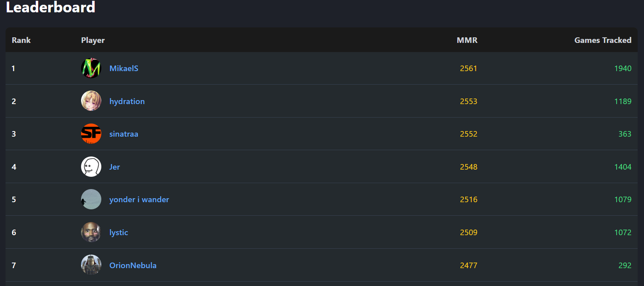Select OrionNebula's armored soldier avatar
Viewport: 644px width, 286px height.
click(91, 265)
